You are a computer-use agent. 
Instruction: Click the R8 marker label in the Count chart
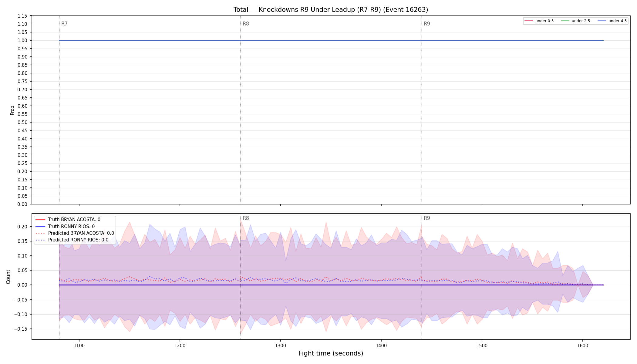tap(246, 218)
